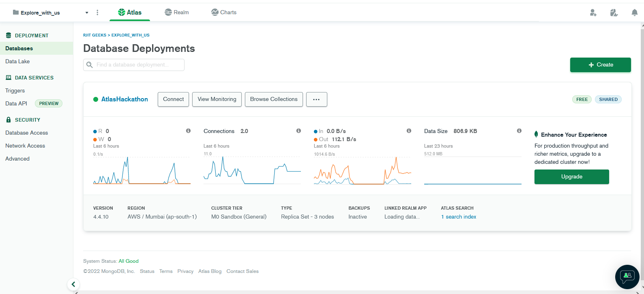
Task: Click the "M0 Sandbox (General)" cluster tier value
Action: coord(239,217)
